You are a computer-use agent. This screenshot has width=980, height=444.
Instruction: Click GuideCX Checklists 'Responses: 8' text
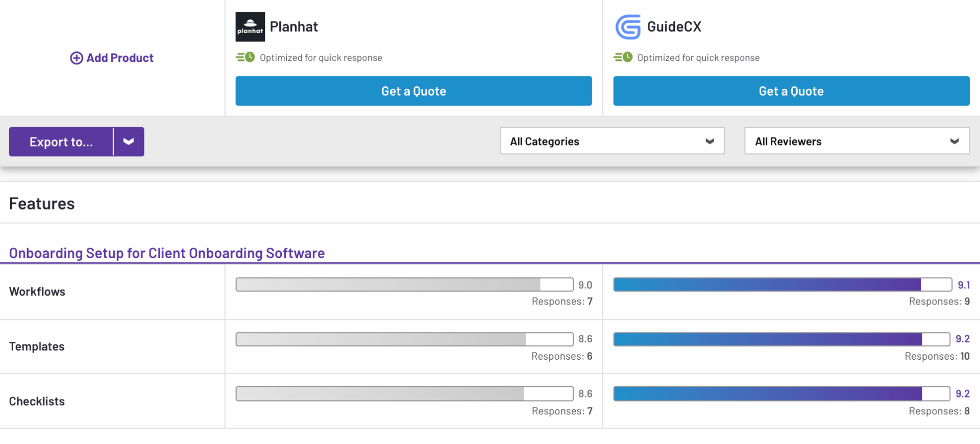(x=939, y=411)
